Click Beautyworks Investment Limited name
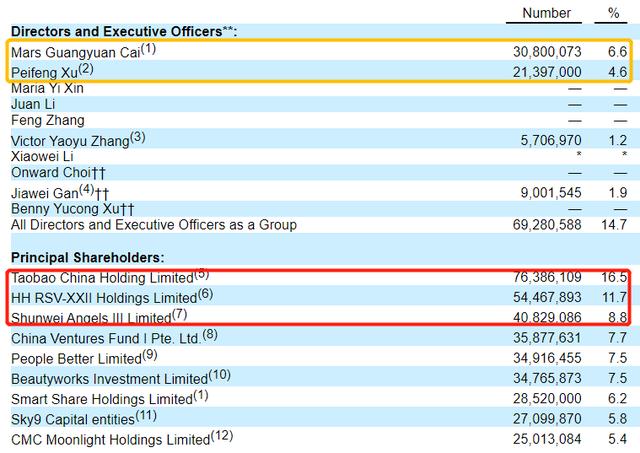The image size is (640, 453). (x=109, y=379)
